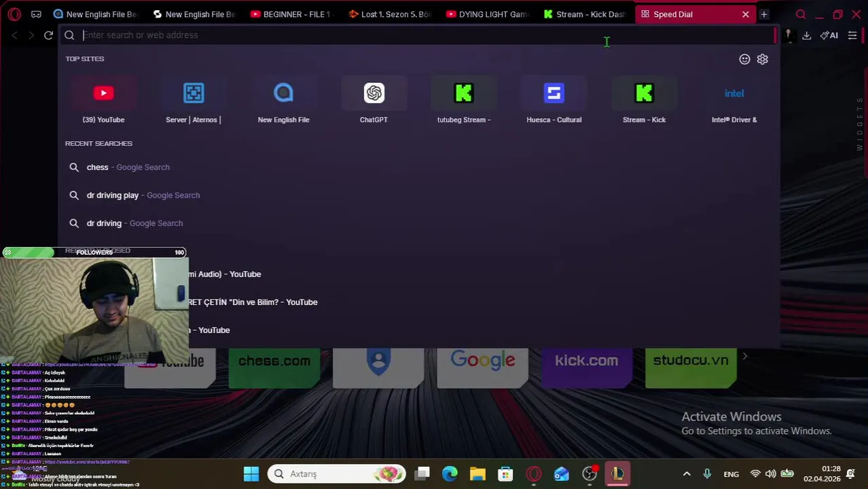Open the notification bell in the tray

point(850,474)
